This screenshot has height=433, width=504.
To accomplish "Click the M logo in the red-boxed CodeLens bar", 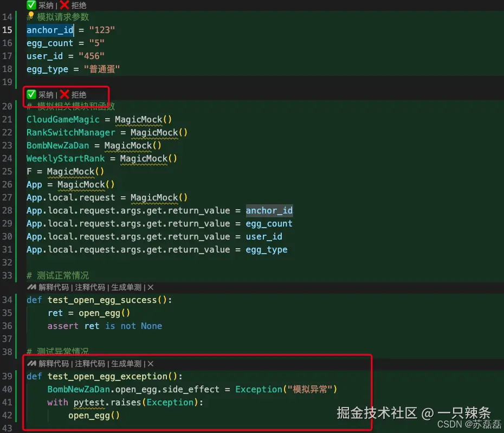I will [x=33, y=364].
